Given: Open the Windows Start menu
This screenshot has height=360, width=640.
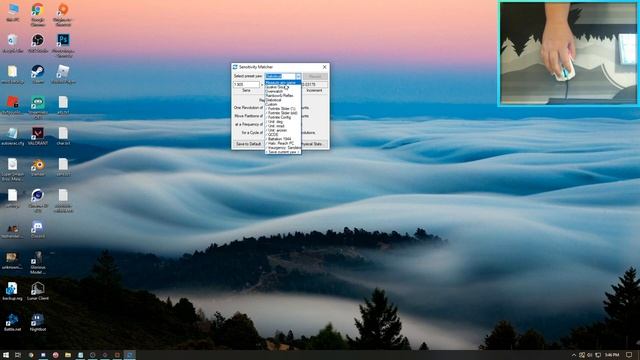Looking at the screenshot, I should (x=6, y=355).
